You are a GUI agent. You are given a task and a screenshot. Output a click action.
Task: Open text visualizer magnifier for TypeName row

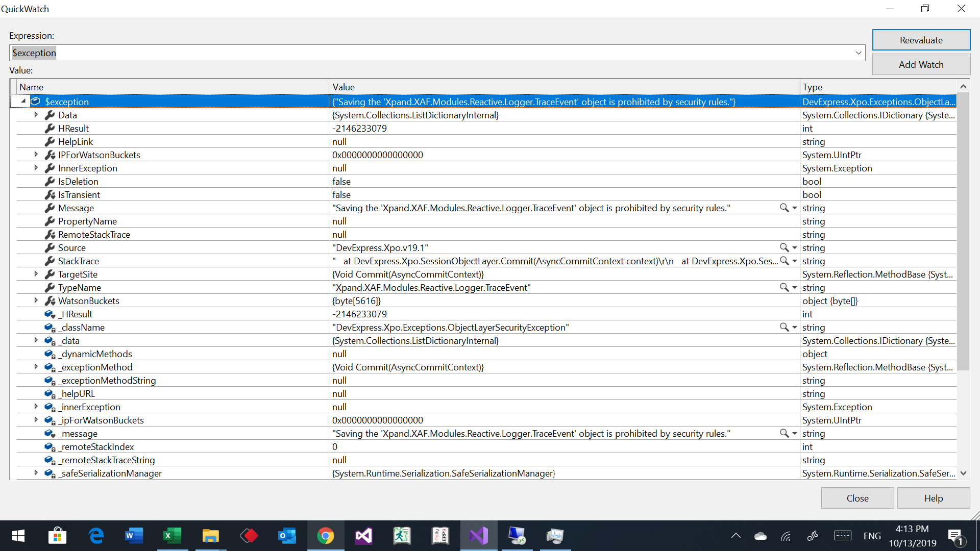(x=784, y=287)
